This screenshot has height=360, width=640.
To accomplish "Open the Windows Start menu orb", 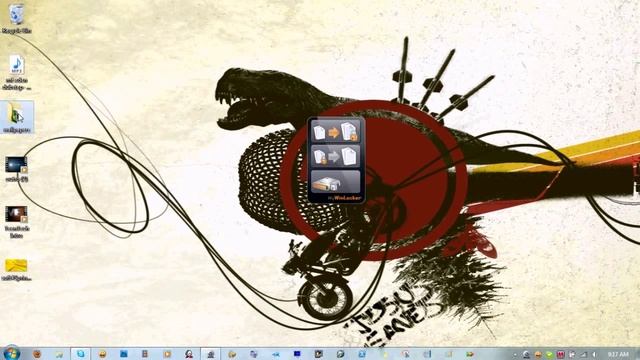I will tap(12, 353).
